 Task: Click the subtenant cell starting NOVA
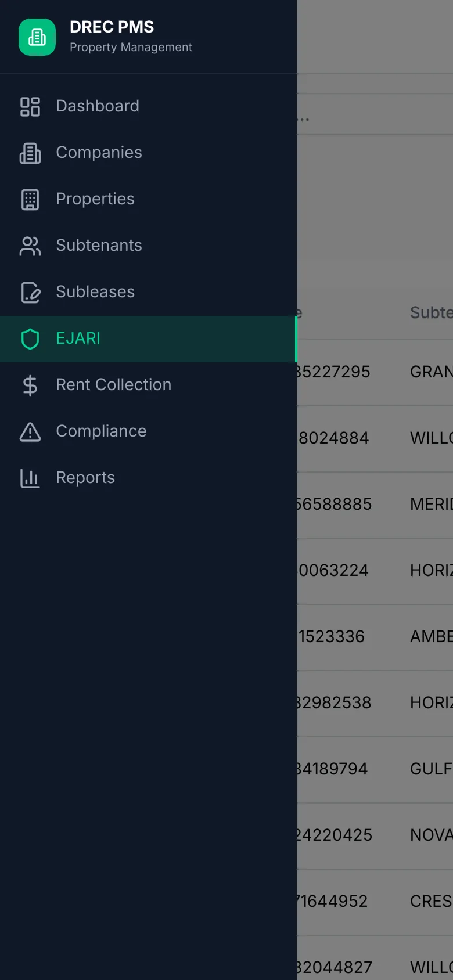click(431, 835)
